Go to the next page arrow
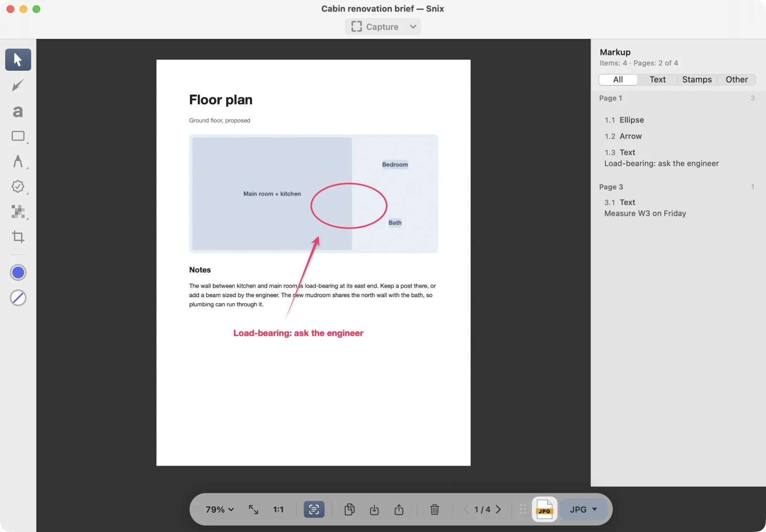766x532 pixels. pos(498,510)
